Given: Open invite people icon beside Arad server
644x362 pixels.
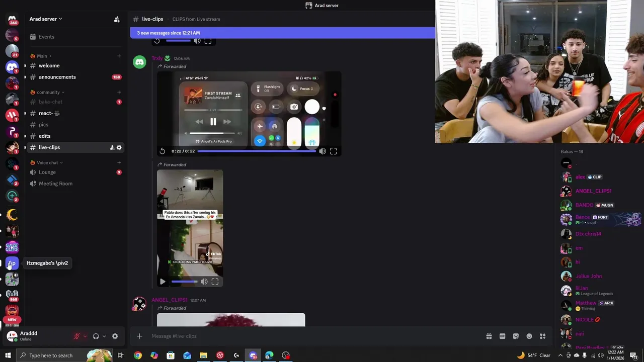Looking at the screenshot, I should click(117, 19).
